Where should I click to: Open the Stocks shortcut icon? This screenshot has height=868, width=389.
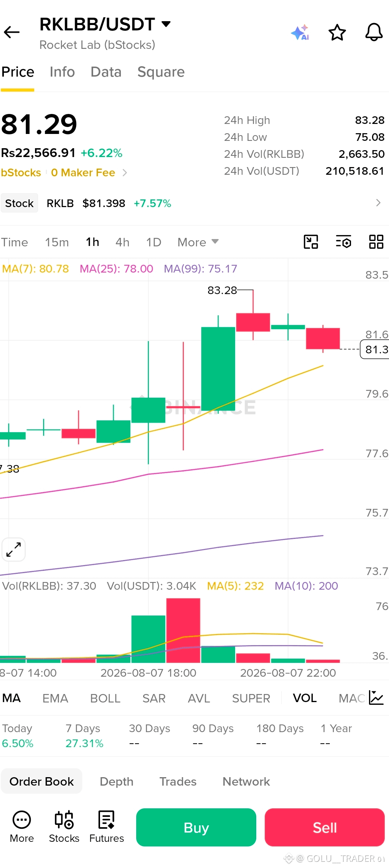64,827
